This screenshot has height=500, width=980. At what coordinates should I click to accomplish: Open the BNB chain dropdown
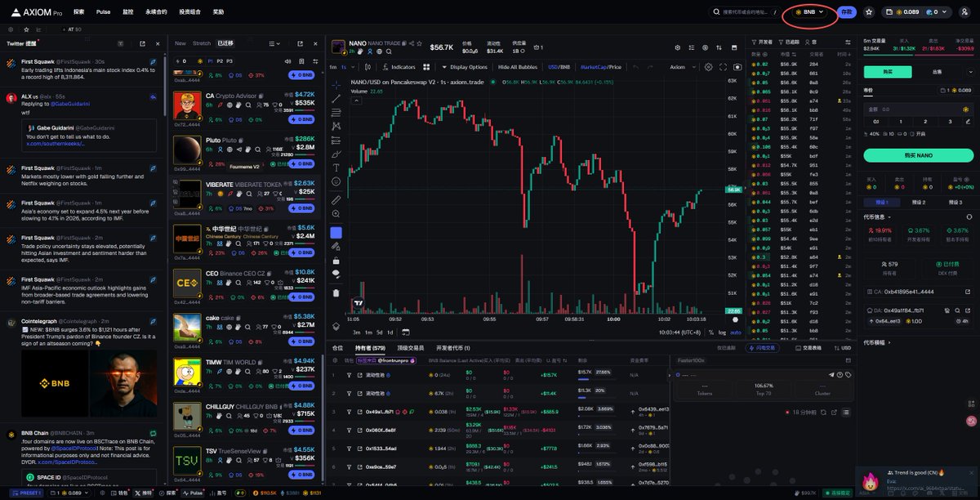pyautogui.click(x=810, y=12)
